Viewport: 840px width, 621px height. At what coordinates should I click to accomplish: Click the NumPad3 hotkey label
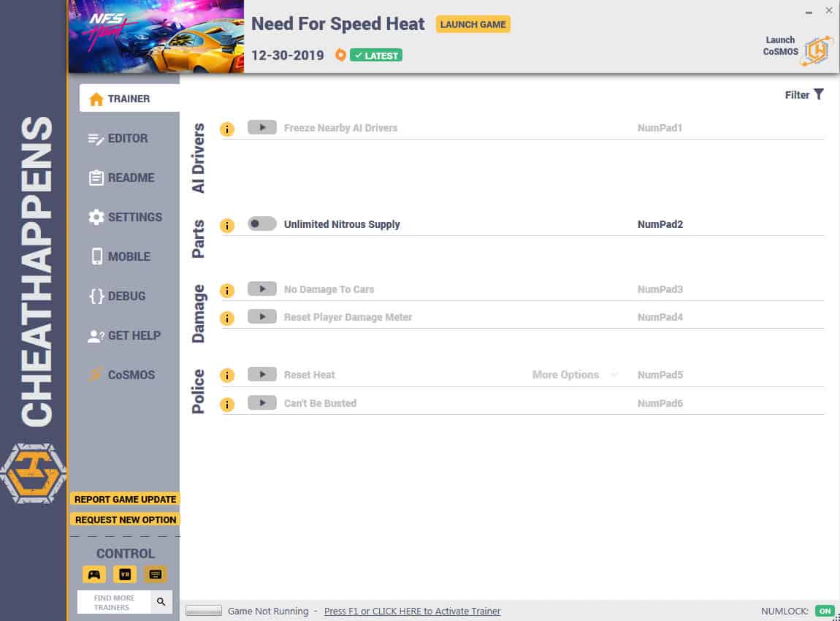pyautogui.click(x=660, y=289)
